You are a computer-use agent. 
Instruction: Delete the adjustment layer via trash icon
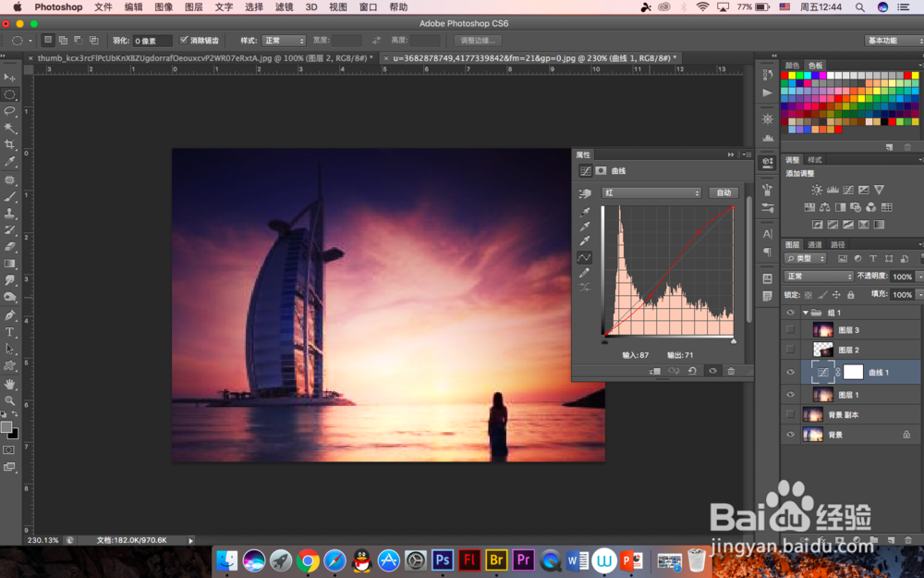pos(731,371)
